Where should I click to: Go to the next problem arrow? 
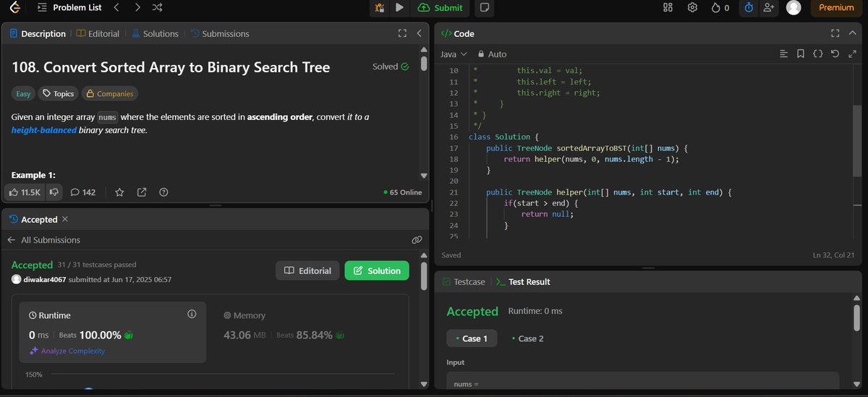click(137, 8)
